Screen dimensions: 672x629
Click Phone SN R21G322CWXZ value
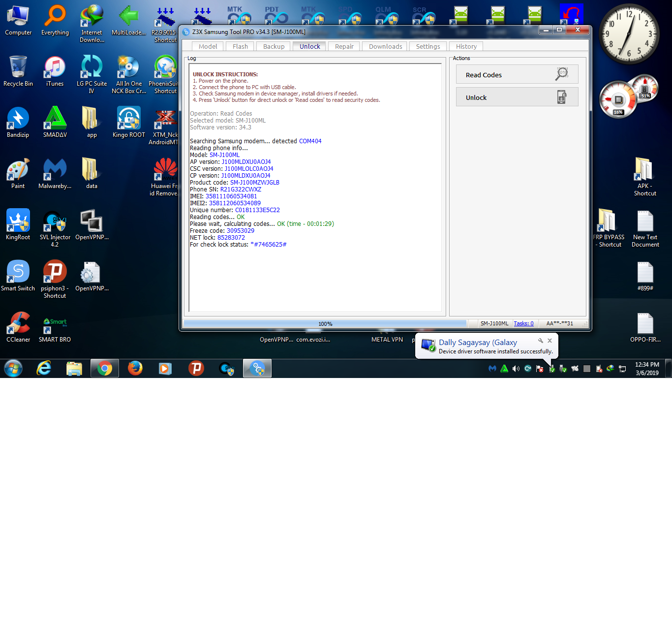(x=241, y=189)
